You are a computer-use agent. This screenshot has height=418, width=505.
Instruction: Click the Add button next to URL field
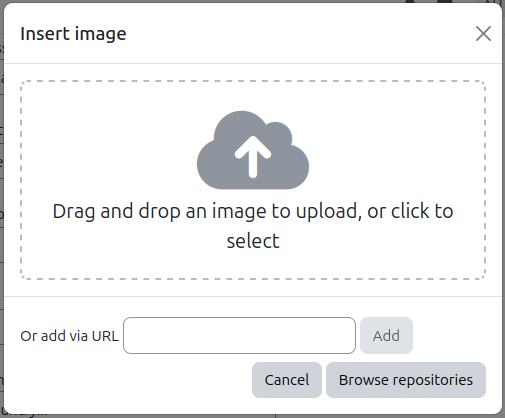pyautogui.click(x=386, y=335)
